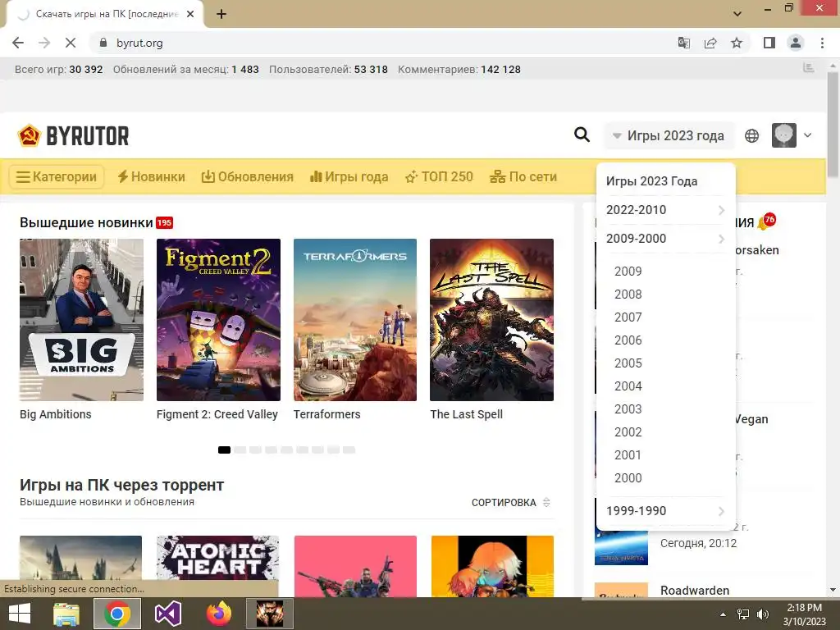
Task: Close the Скачать игры на ПК tab
Action: [190, 14]
